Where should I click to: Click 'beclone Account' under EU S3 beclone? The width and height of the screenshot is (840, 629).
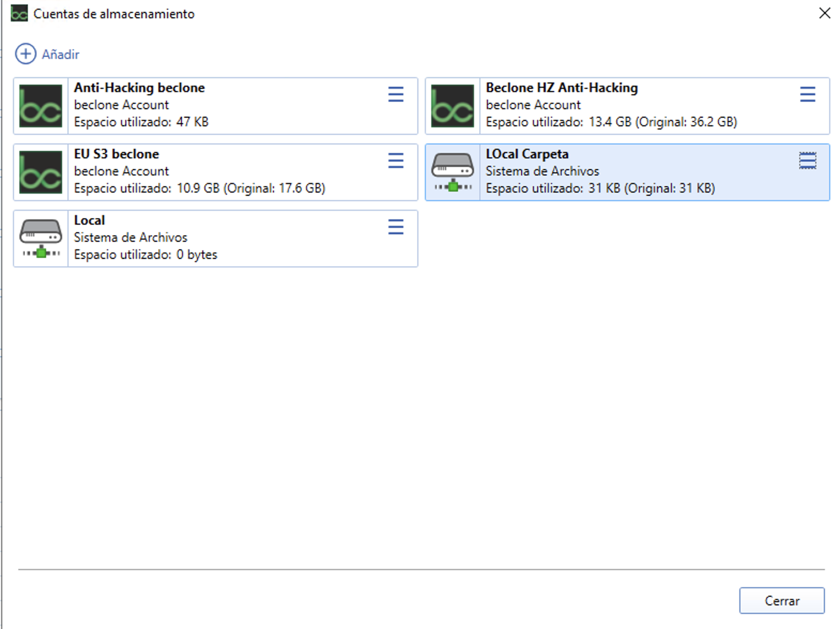[x=121, y=171]
